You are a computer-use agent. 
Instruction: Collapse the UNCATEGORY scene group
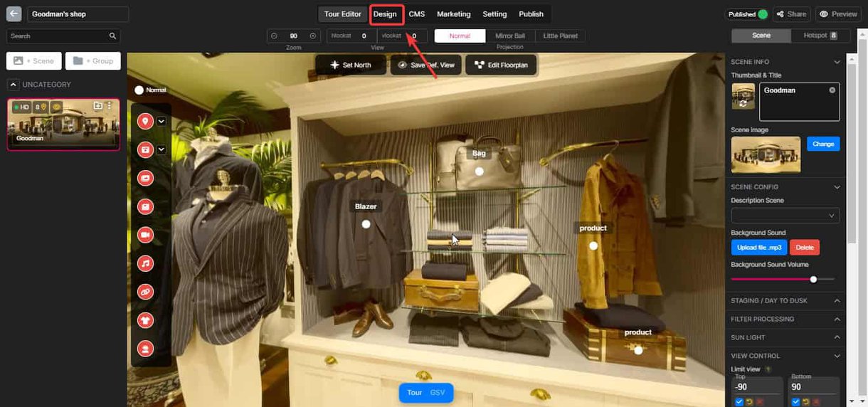click(14, 85)
